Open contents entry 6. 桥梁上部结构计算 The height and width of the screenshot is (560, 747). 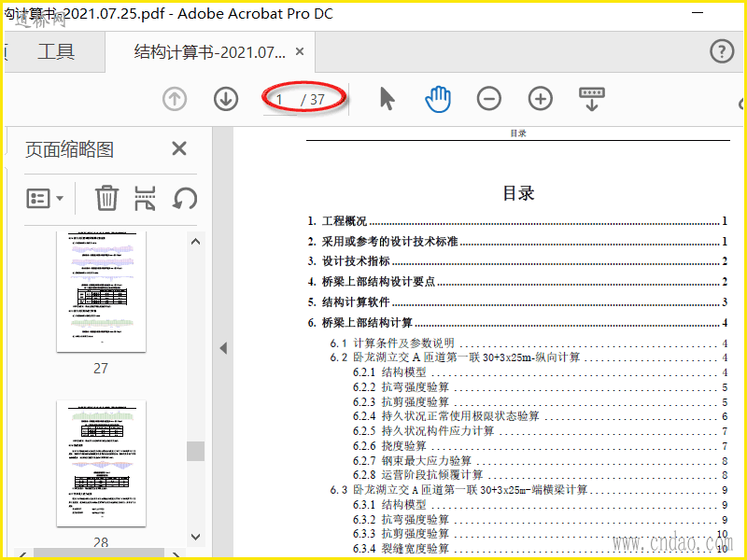click(x=517, y=322)
